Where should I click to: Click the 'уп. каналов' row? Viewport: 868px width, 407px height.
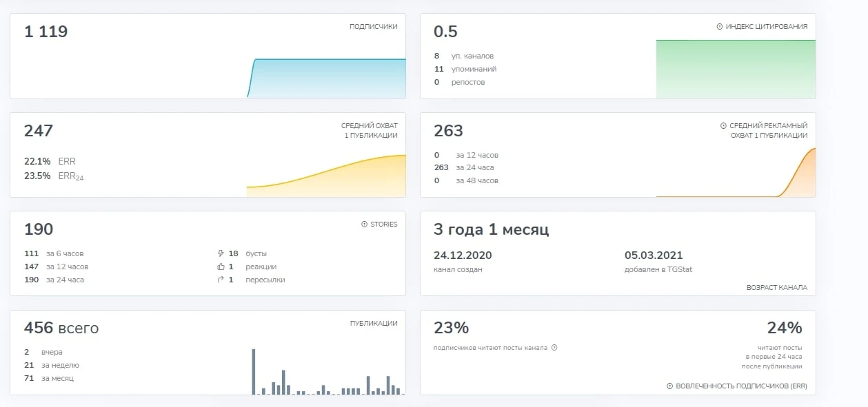(463, 56)
